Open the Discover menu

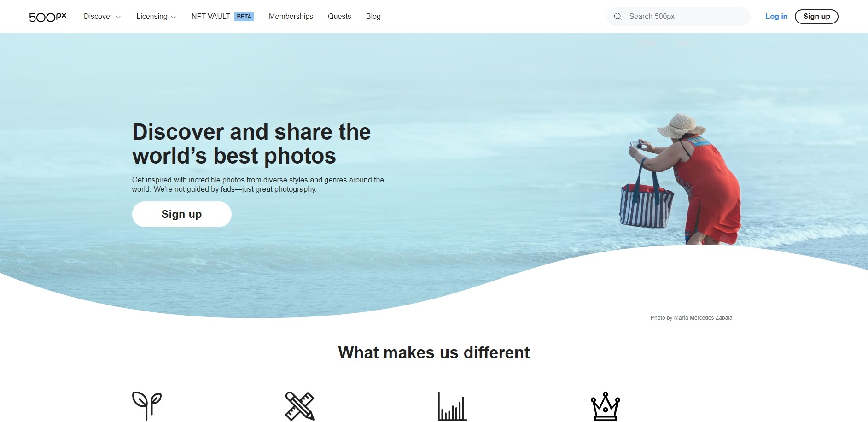[98, 17]
